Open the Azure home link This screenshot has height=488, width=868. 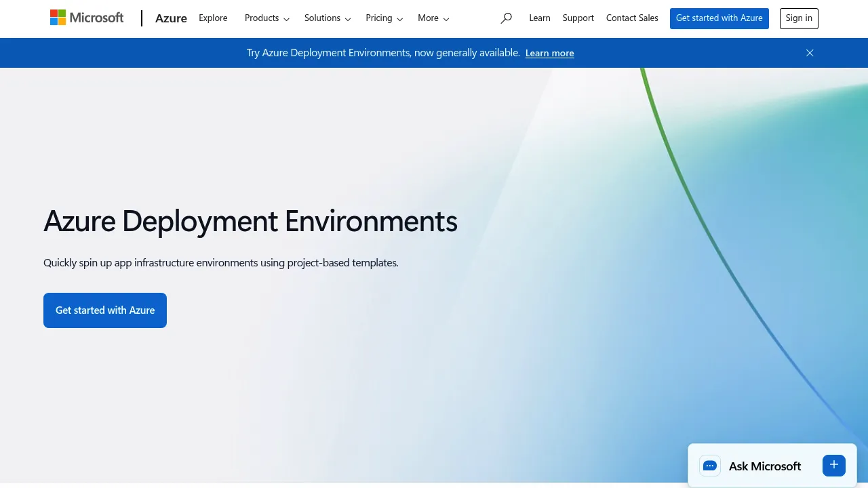coord(171,18)
